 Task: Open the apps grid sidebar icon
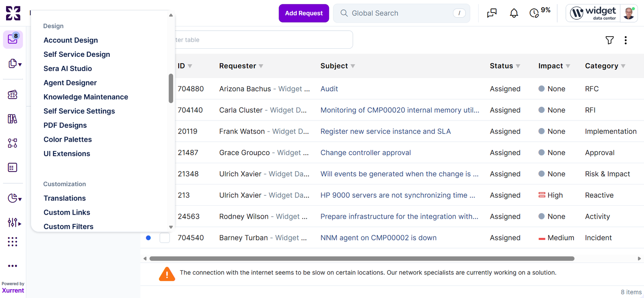click(12, 242)
